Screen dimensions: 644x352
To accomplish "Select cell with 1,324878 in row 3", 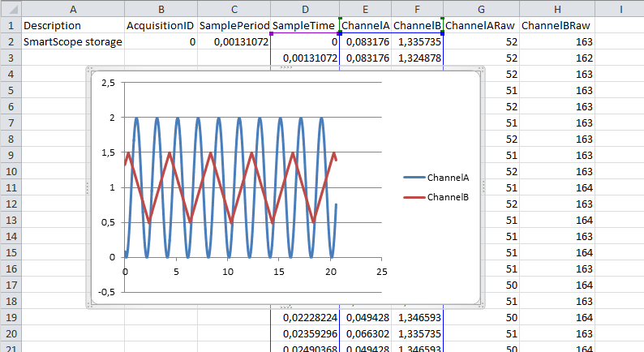I will tap(417, 58).
